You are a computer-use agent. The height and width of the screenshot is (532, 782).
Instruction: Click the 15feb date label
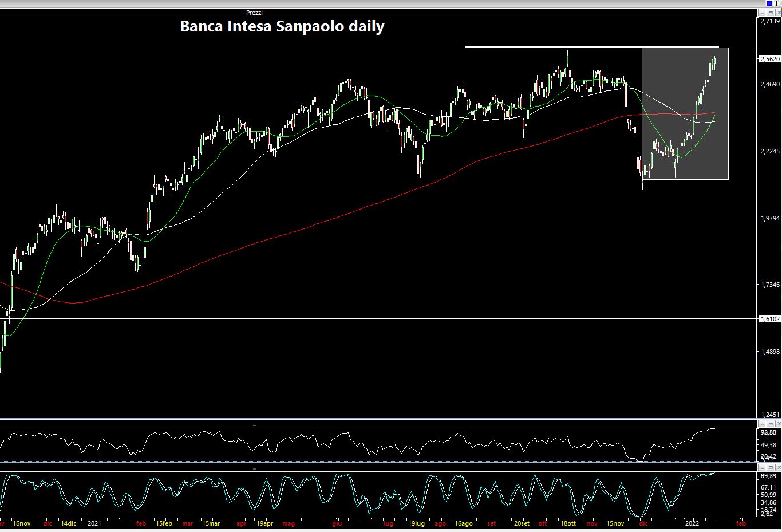pos(163,523)
